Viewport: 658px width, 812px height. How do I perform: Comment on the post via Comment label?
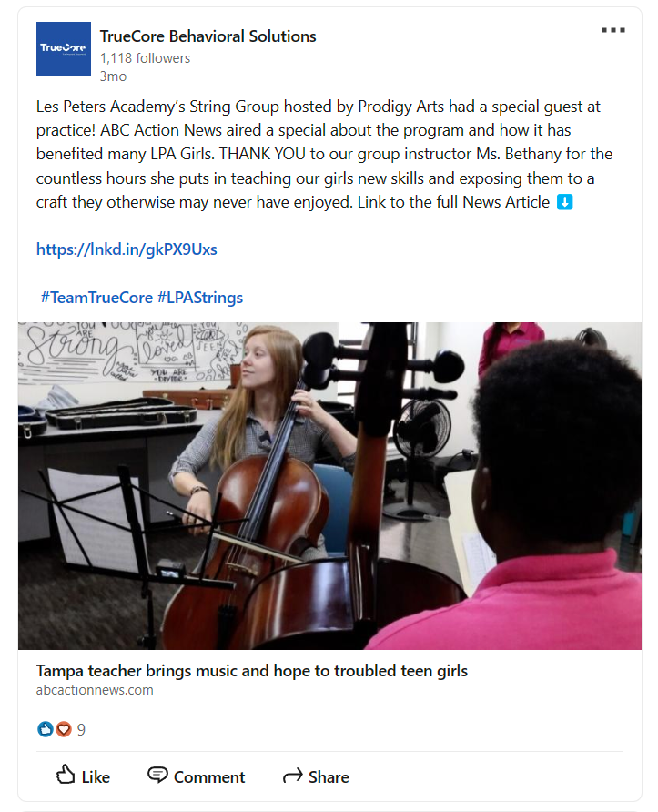209,777
